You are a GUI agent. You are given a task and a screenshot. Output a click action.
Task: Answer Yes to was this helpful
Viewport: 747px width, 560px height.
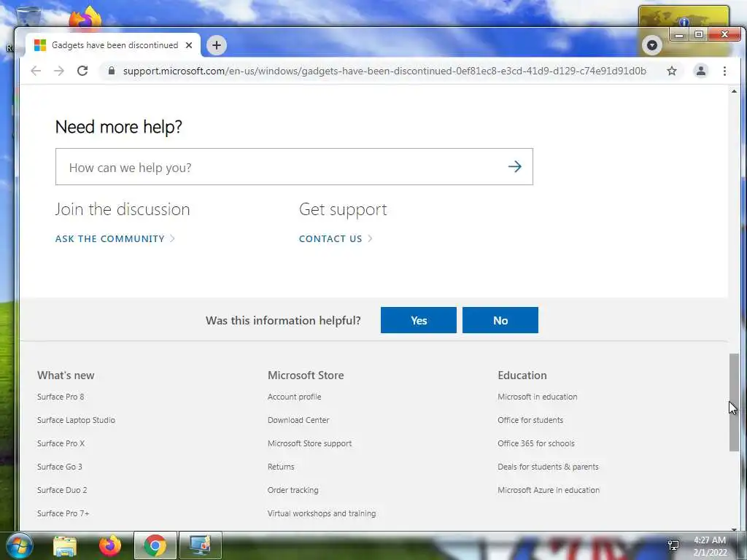click(418, 320)
